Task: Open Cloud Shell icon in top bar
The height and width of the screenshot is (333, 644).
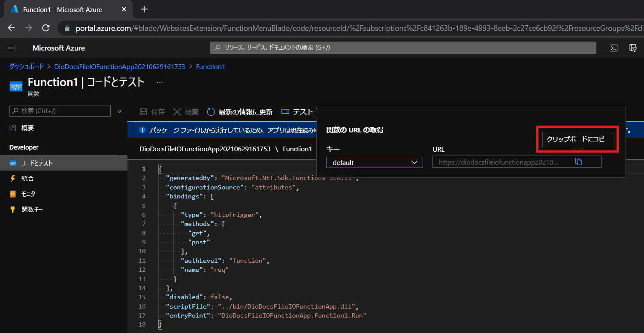Action: (614, 48)
